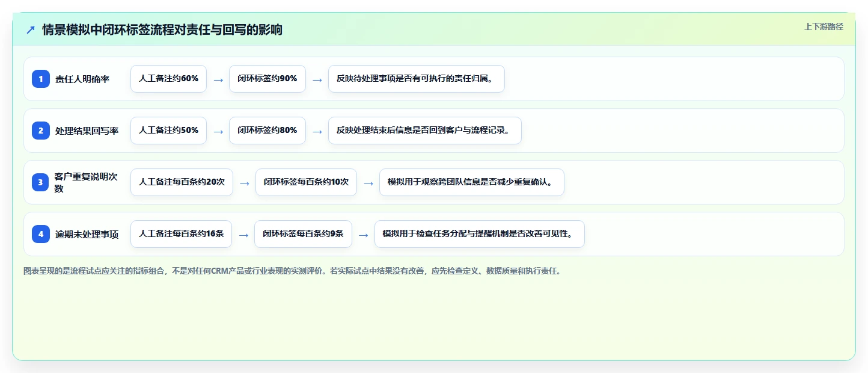This screenshot has height=373, width=868.
Task: Click the 上下游路径 label at top right
Action: (x=824, y=26)
